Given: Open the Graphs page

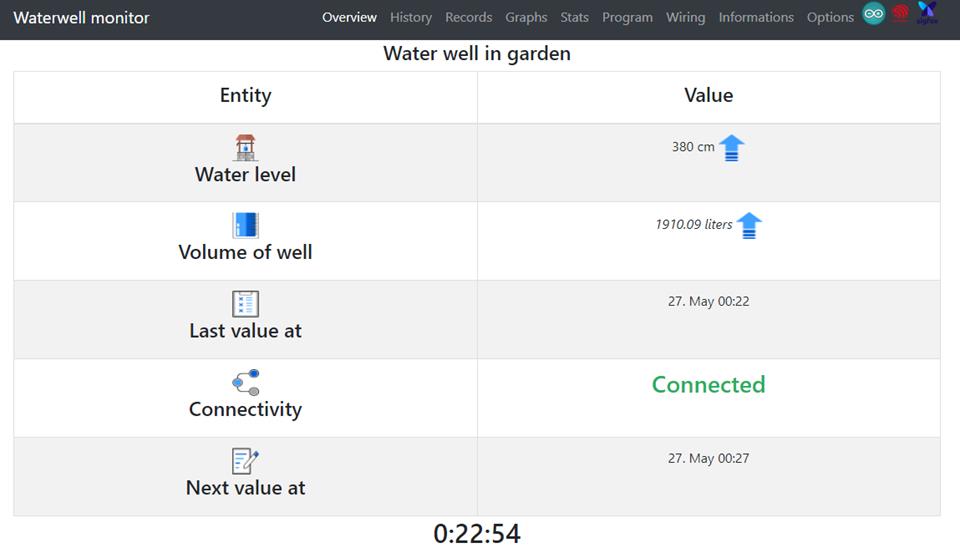Looking at the screenshot, I should (526, 17).
